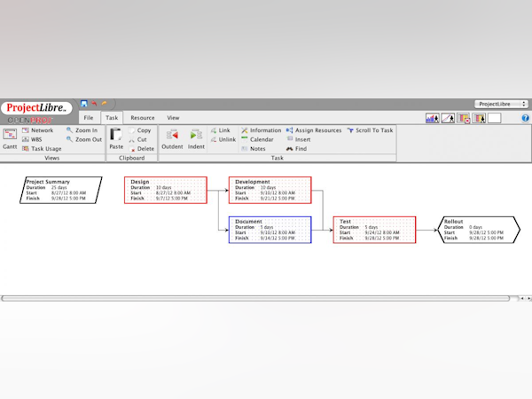Toggle the histogram sub-view button

point(433,118)
